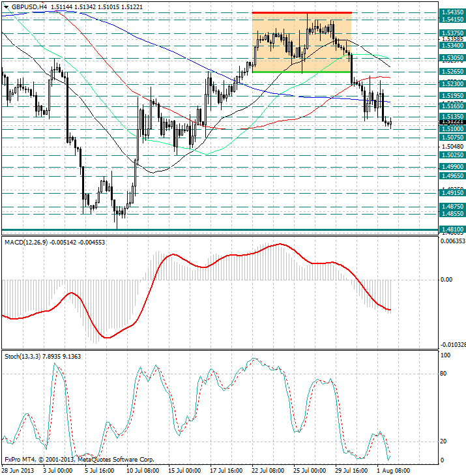This screenshot has height=476, width=466.
Task: Click the 1.51650 price level label
Action: pos(452,106)
